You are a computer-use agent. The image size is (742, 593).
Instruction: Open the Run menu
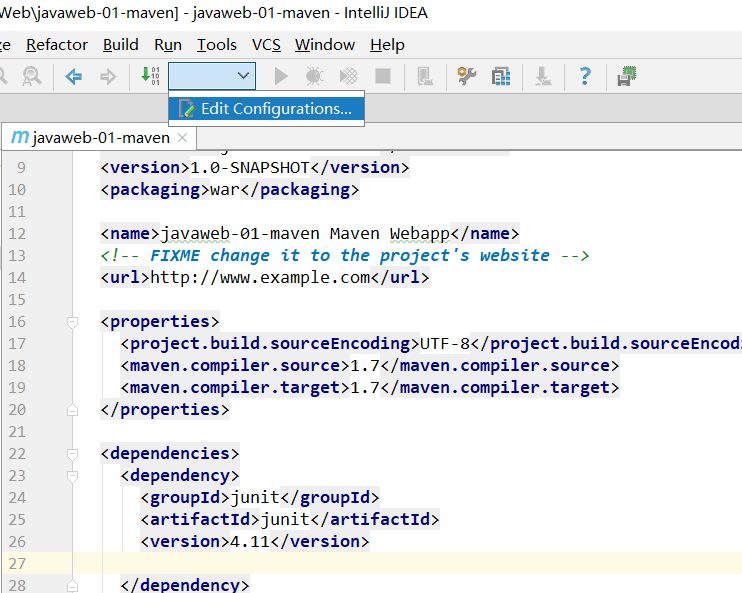coord(168,45)
